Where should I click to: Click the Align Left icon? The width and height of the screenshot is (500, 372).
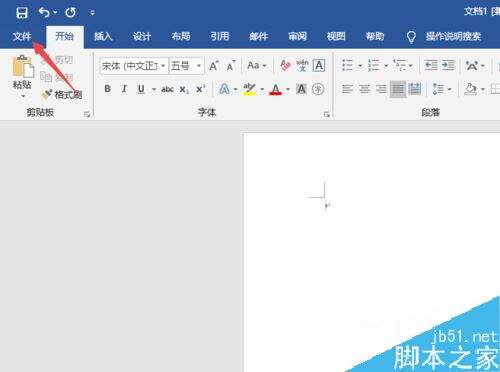tap(348, 89)
